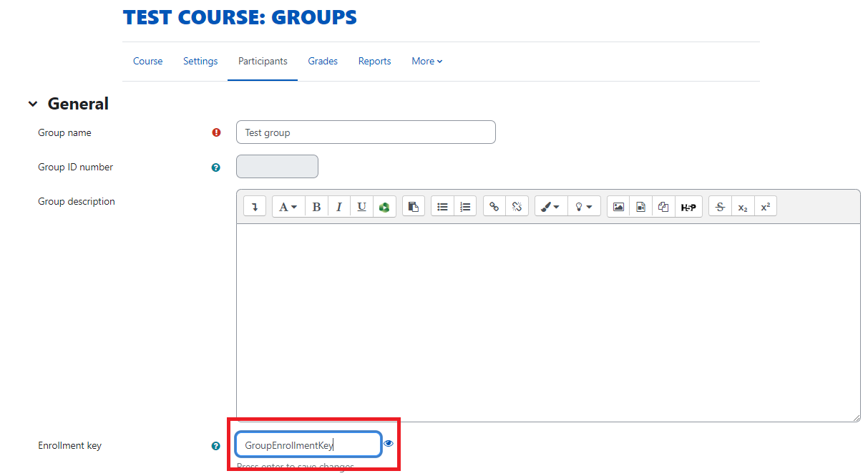Reveal the enrollment key with the eye toggle
The image size is (868, 476).
click(389, 443)
